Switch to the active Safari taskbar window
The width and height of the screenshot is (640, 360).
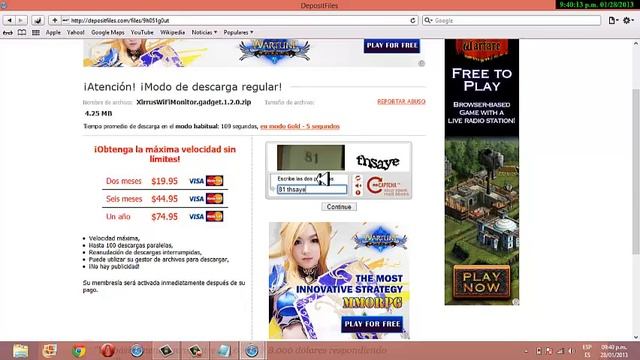252,351
